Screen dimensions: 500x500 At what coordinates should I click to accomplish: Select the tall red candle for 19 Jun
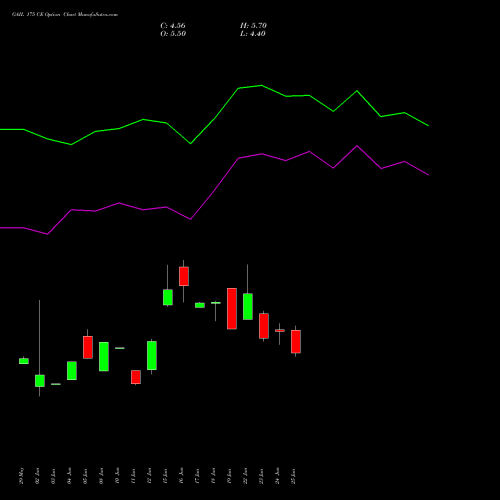pos(232,309)
